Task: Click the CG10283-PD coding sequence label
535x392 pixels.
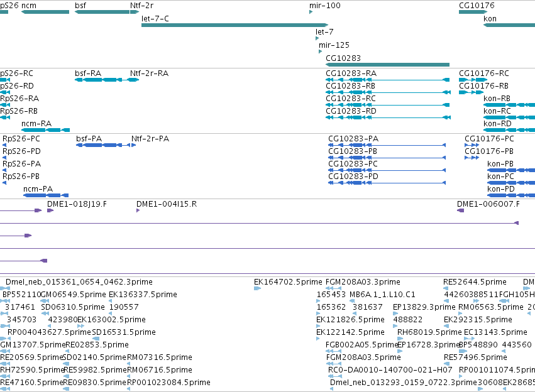Action: tap(353, 177)
